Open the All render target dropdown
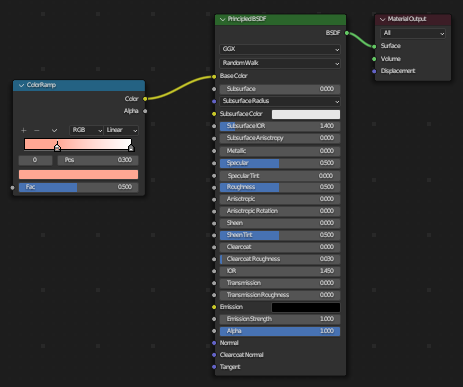Viewport: 463px width, 387px height. [x=413, y=33]
